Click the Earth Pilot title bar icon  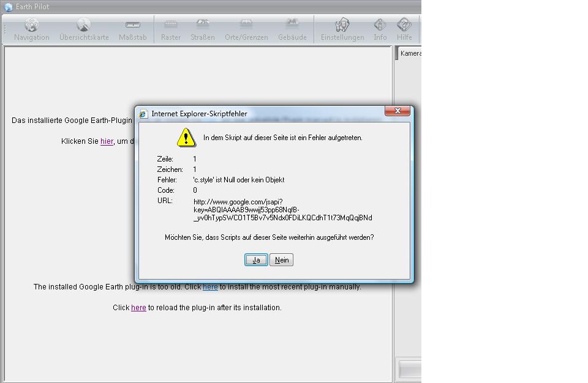[x=8, y=7]
